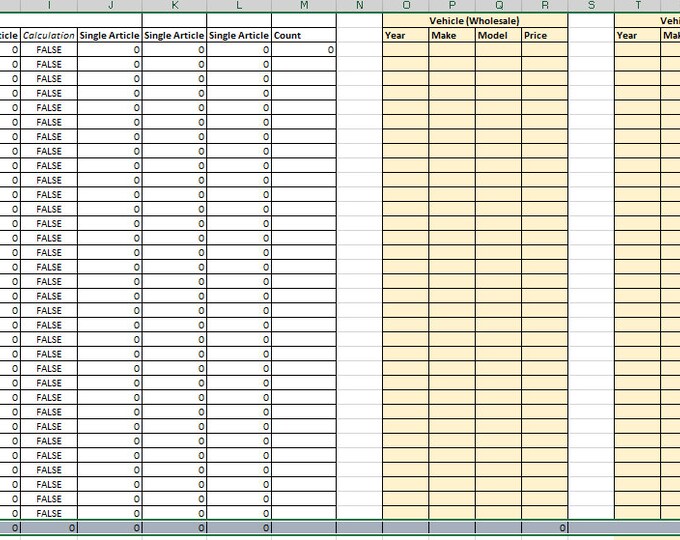Select column T header
Screen dimensions: 680x540
pyautogui.click(x=638, y=5)
